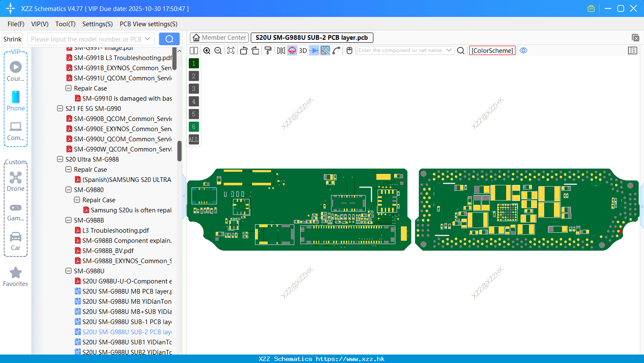Mirror flip the PCB view
This screenshot has height=363, width=644.
click(281, 50)
